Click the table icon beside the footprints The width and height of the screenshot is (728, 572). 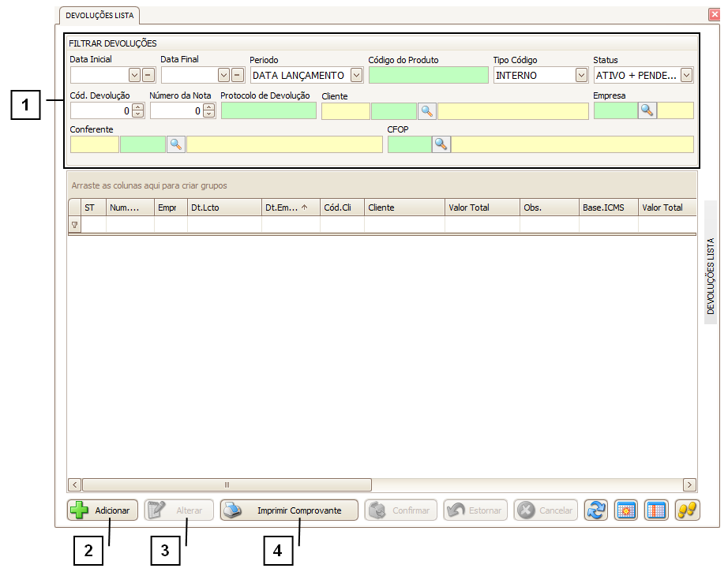pos(657,510)
